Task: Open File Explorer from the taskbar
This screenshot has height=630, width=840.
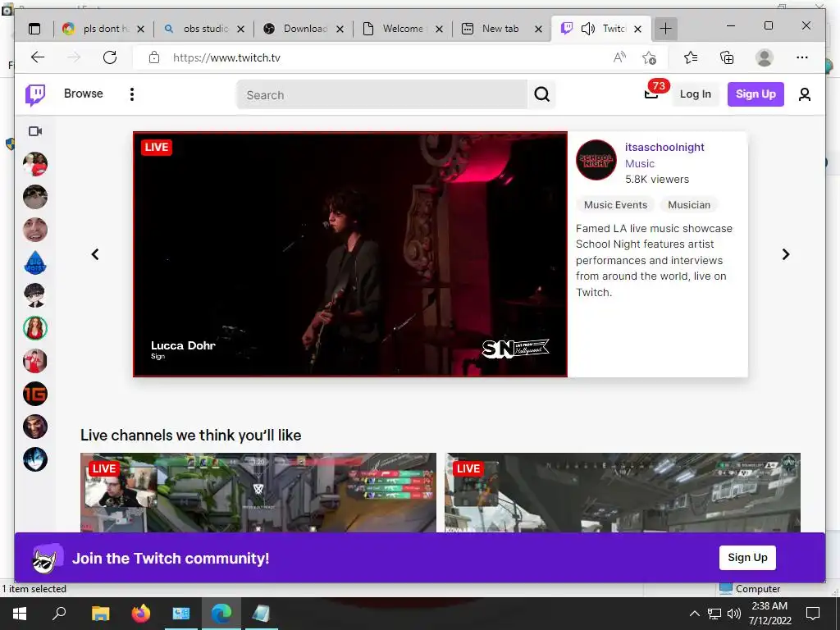Action: click(x=100, y=614)
